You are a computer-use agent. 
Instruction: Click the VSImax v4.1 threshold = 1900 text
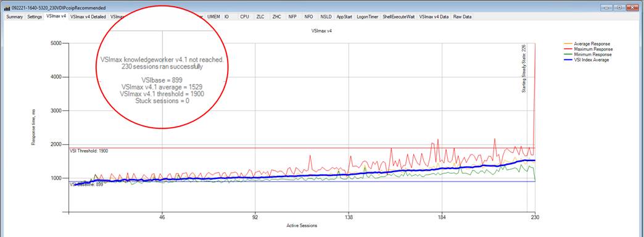click(x=162, y=94)
